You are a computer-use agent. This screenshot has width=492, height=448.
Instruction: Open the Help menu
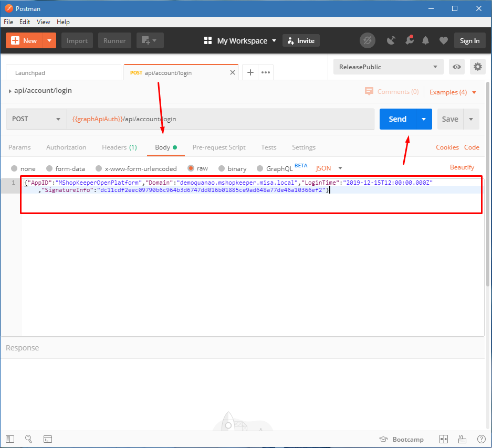[x=63, y=22]
